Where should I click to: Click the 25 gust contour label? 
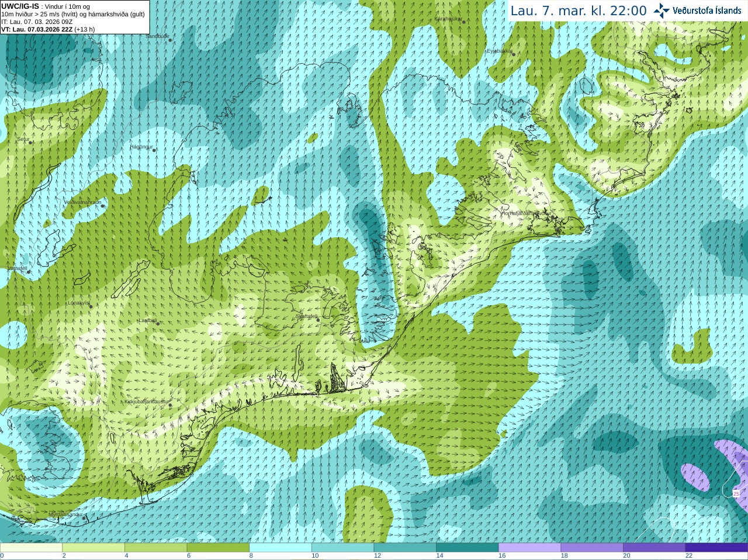(736, 494)
